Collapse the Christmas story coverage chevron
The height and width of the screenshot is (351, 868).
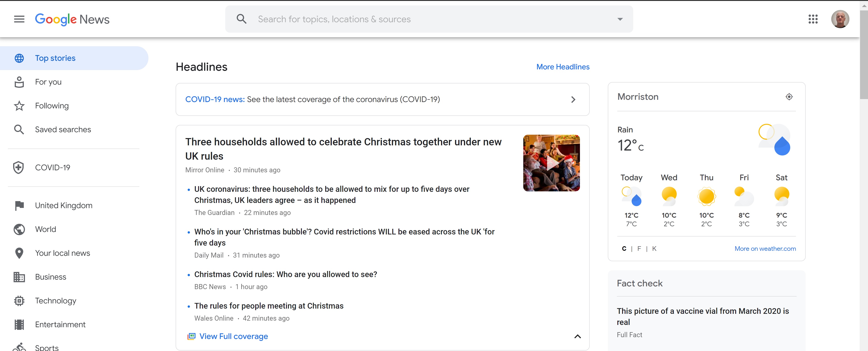(x=577, y=336)
